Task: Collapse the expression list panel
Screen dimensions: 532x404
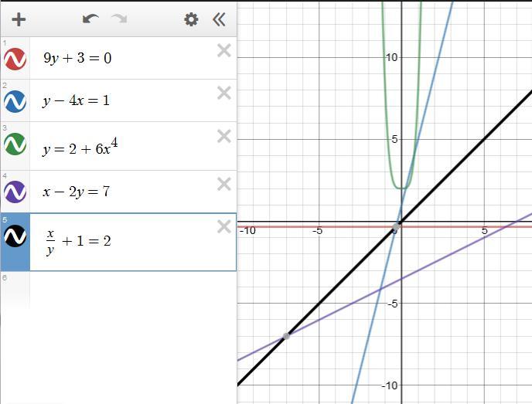Action: coord(219,19)
